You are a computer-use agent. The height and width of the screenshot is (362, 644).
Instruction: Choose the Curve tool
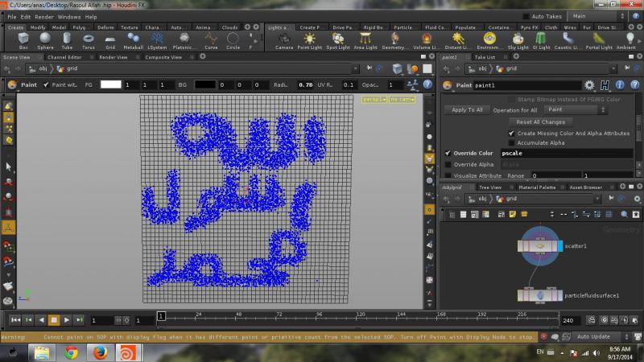pyautogui.click(x=211, y=41)
